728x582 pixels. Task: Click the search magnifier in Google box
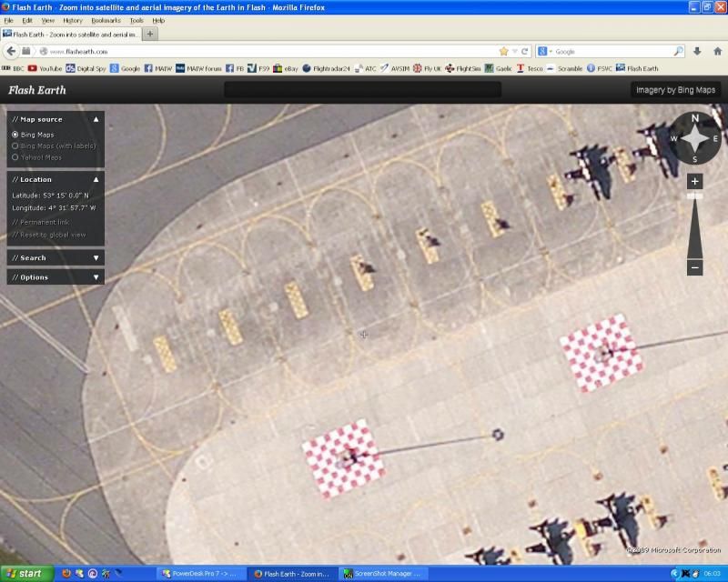(678, 52)
